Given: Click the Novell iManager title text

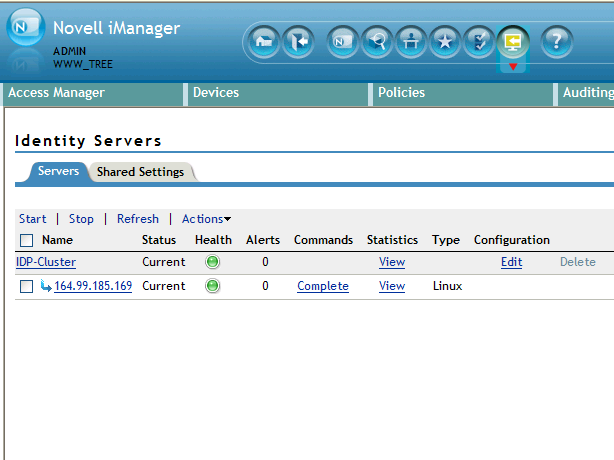Looking at the screenshot, I should pyautogui.click(x=116, y=28).
